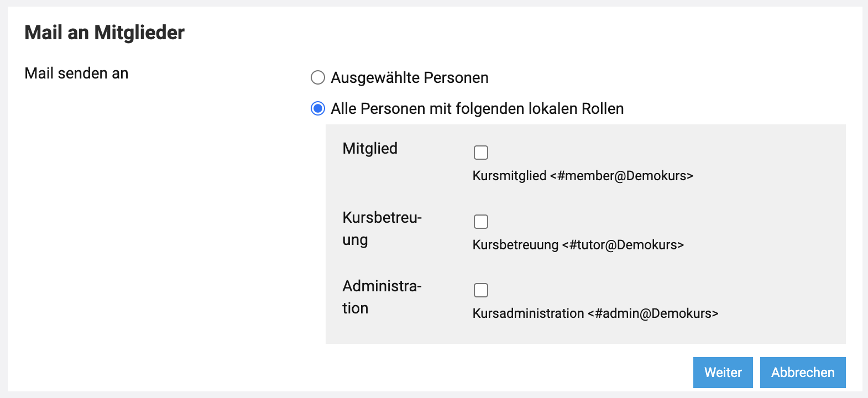Click the 'Alle Personen mit folgenden lokalen Rollen' text
Screen dimensions: 868x398
(477, 109)
